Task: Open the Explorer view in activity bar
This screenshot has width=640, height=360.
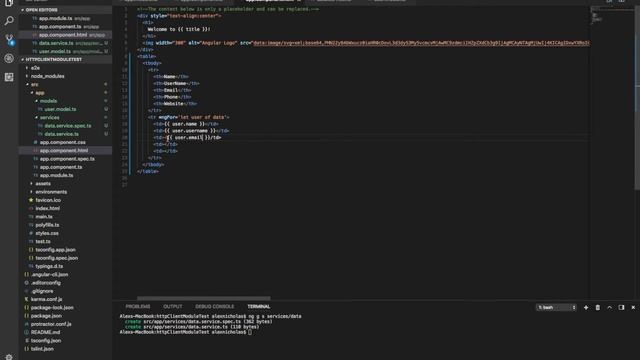Action: coord(9,3)
